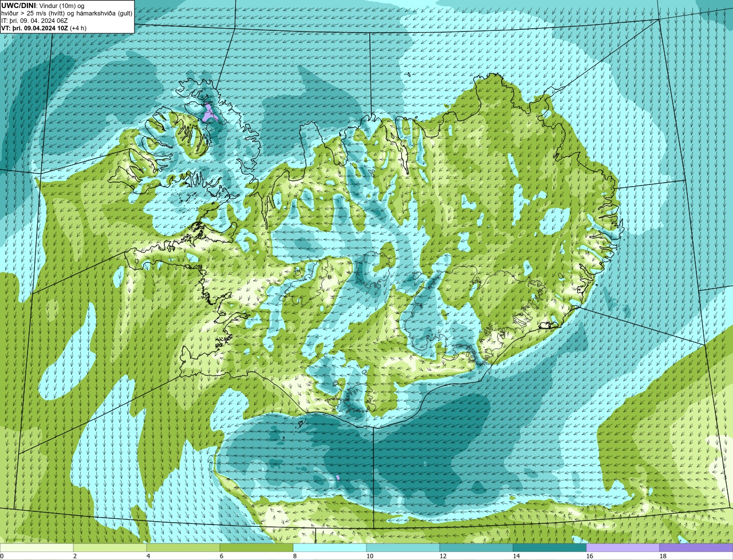Select the 2–4 m/s light green legend swatch
The width and height of the screenshot is (733, 560).
click(110, 547)
